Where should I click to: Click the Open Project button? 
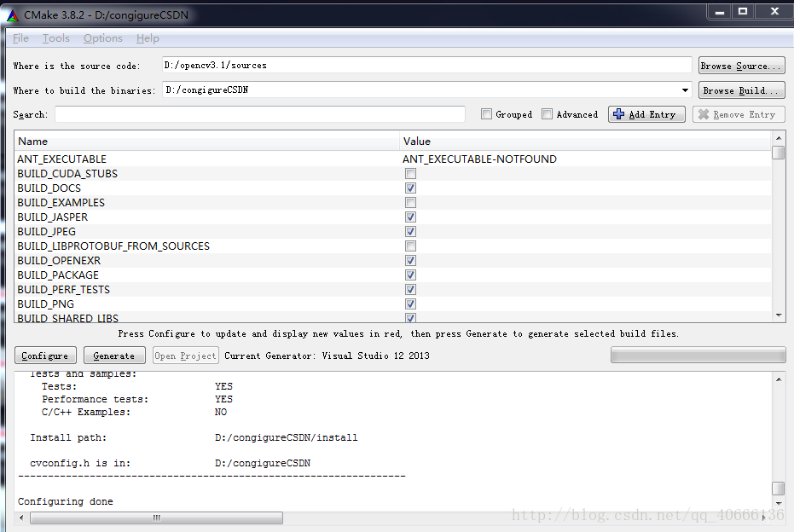pyautogui.click(x=185, y=356)
